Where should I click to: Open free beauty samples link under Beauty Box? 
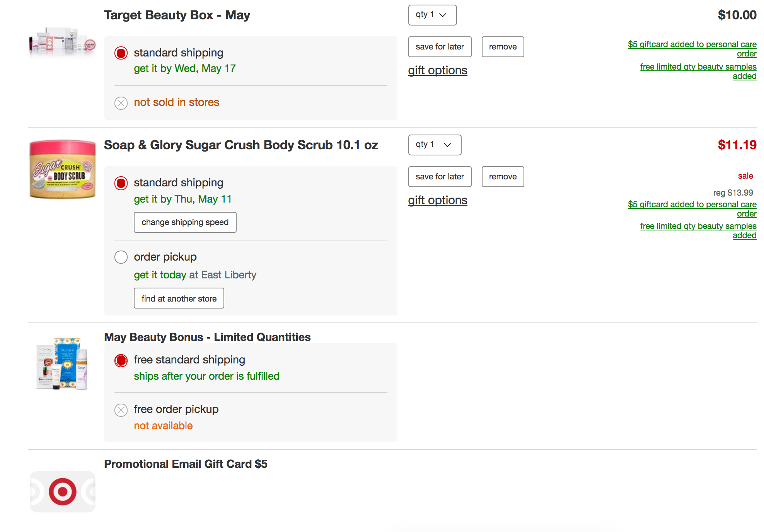[x=698, y=72]
